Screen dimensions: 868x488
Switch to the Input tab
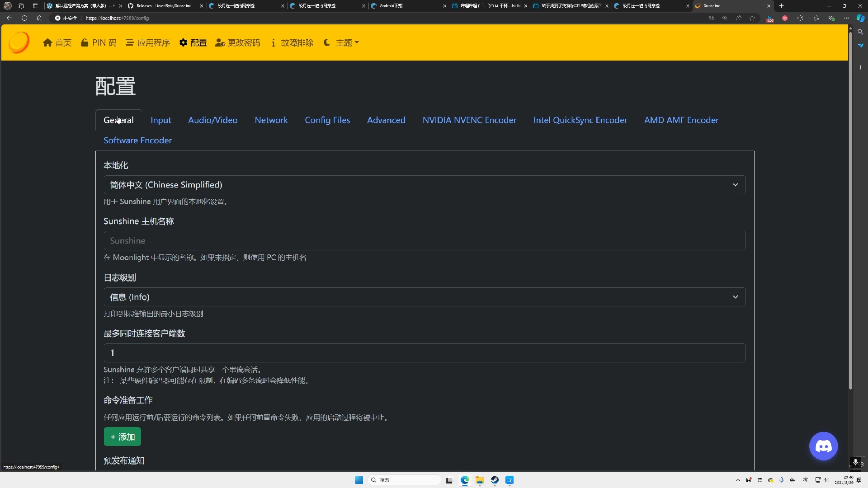pos(161,120)
